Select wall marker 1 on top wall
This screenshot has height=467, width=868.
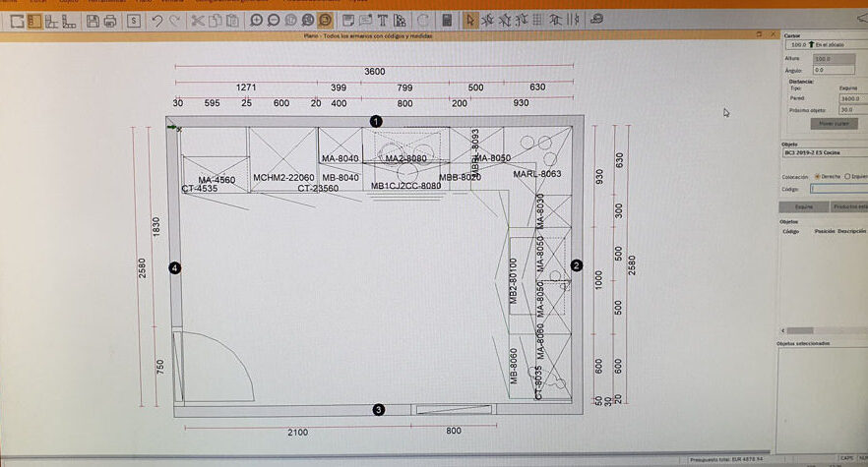pos(376,121)
